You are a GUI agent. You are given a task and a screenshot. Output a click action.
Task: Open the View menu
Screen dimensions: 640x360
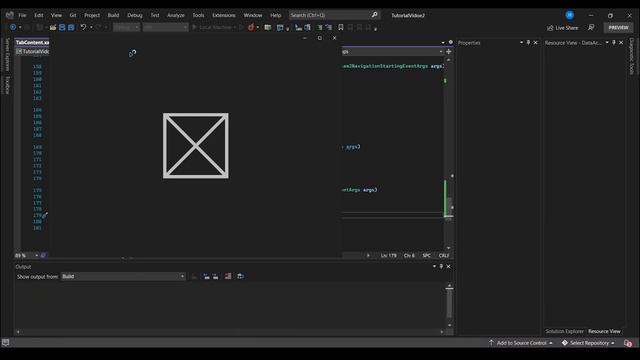[56, 15]
